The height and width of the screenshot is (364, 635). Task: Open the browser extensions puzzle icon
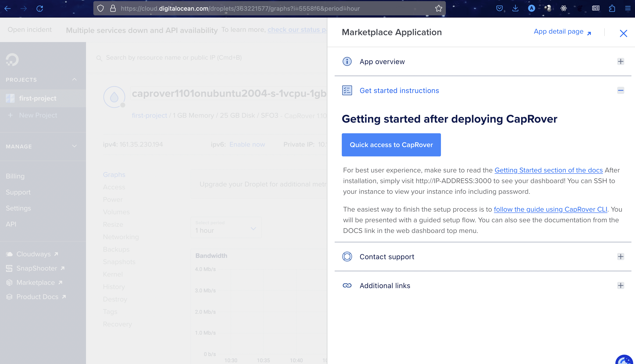click(x=612, y=8)
